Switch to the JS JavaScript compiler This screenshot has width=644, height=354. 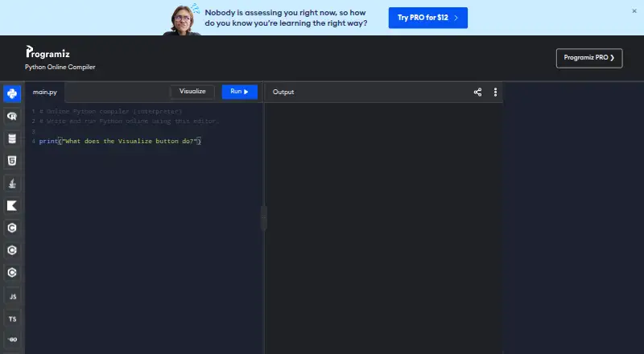point(12,296)
